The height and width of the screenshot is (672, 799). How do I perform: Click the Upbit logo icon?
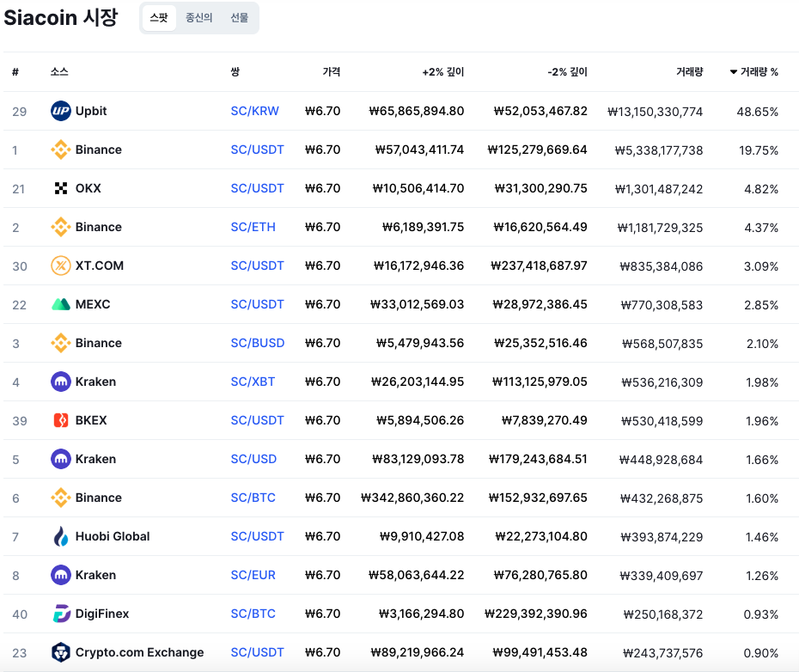(x=61, y=111)
